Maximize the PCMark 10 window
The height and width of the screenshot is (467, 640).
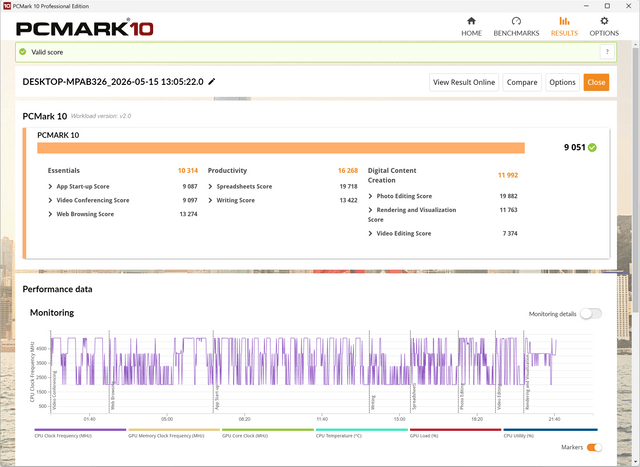click(x=607, y=6)
